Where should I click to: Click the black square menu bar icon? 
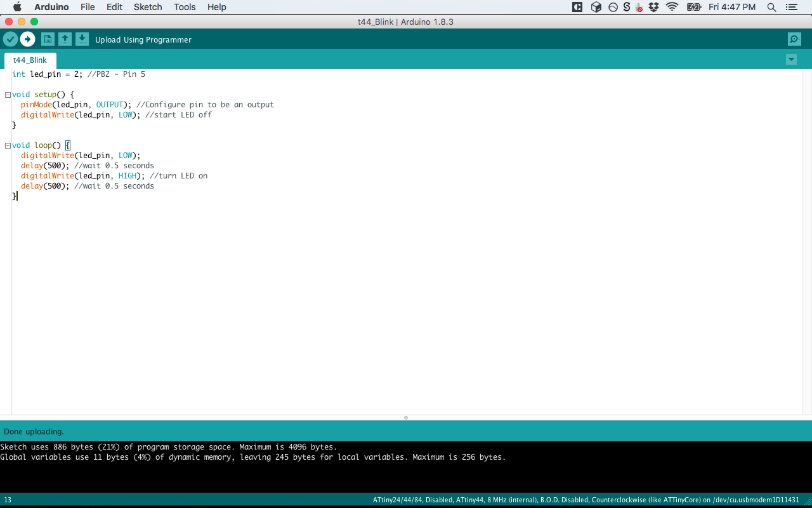[577, 7]
